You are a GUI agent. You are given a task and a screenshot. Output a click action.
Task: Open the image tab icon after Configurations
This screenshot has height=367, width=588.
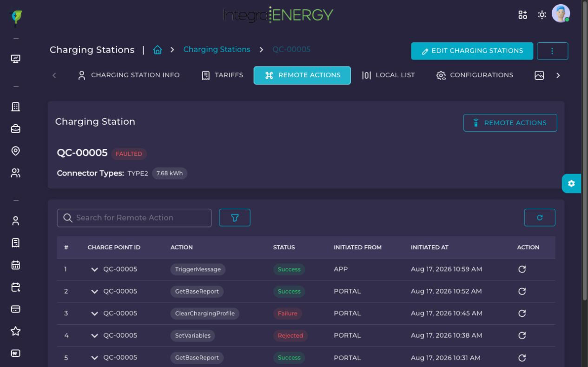[539, 75]
